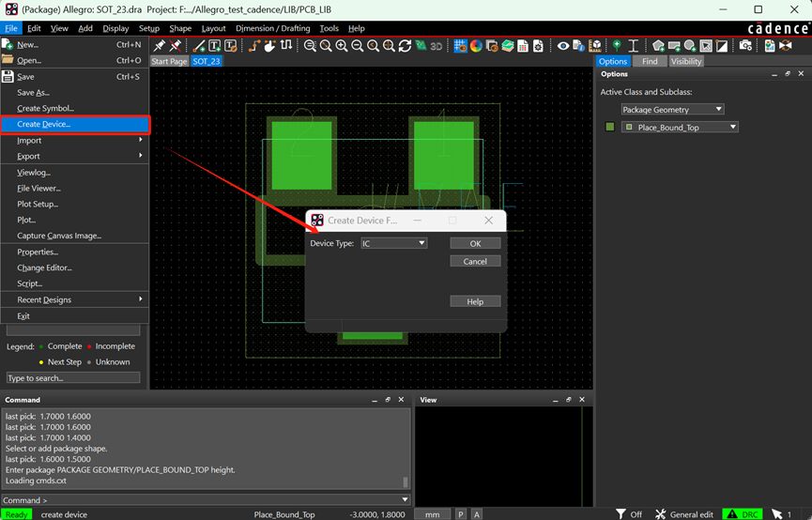Toggle the A button in status bar
The image size is (812, 520).
pyautogui.click(x=477, y=514)
